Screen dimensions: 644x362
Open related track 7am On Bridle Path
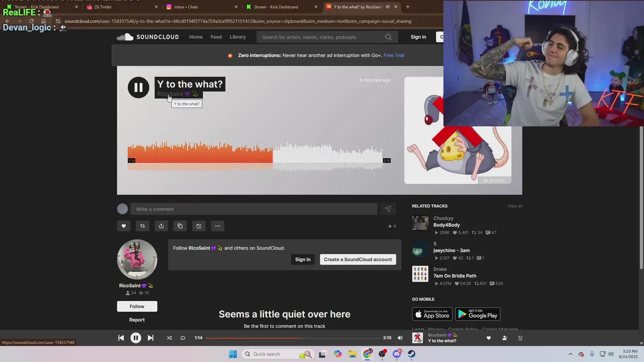pyautogui.click(x=455, y=276)
